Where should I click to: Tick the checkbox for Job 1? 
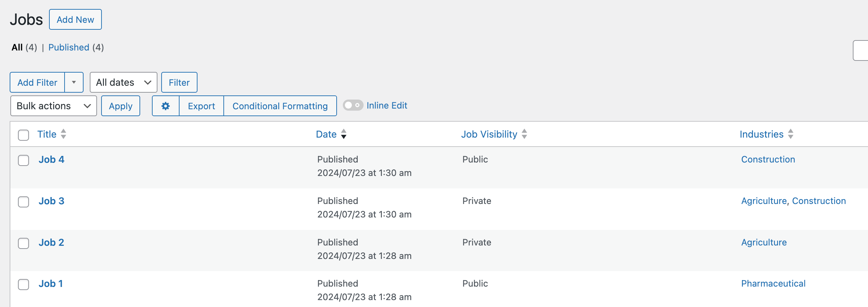tap(23, 284)
